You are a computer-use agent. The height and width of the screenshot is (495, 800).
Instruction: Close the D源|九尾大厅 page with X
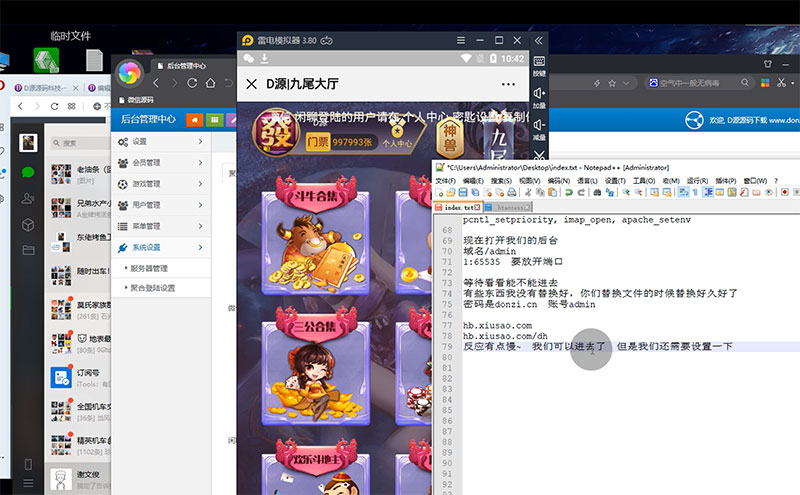coord(252,84)
